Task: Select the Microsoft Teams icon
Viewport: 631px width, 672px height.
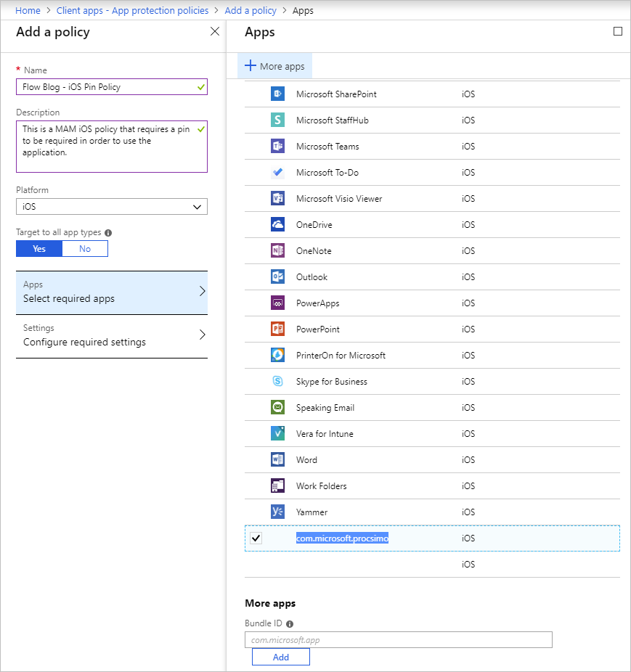Action: click(277, 147)
